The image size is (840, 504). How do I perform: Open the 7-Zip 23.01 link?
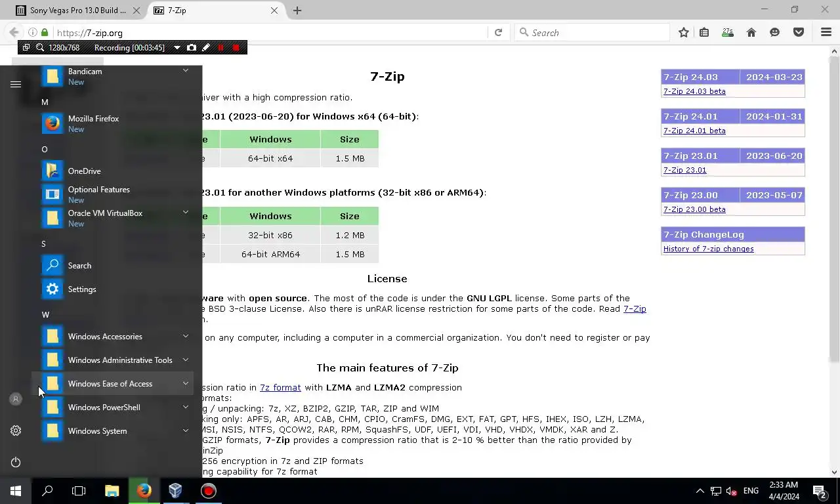(x=684, y=170)
